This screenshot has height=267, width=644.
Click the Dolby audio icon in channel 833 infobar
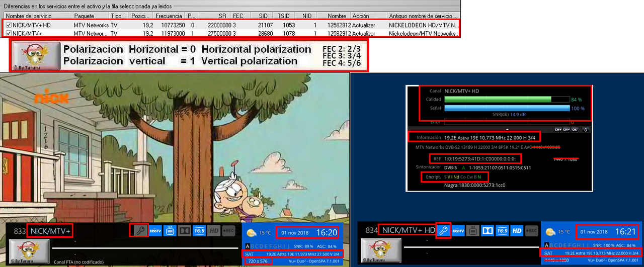point(184,231)
